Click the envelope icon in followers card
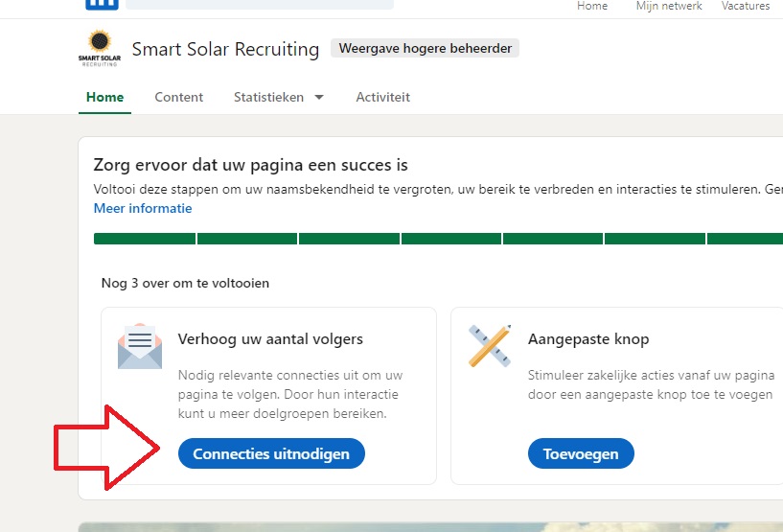The height and width of the screenshot is (532, 783). pyautogui.click(x=140, y=346)
